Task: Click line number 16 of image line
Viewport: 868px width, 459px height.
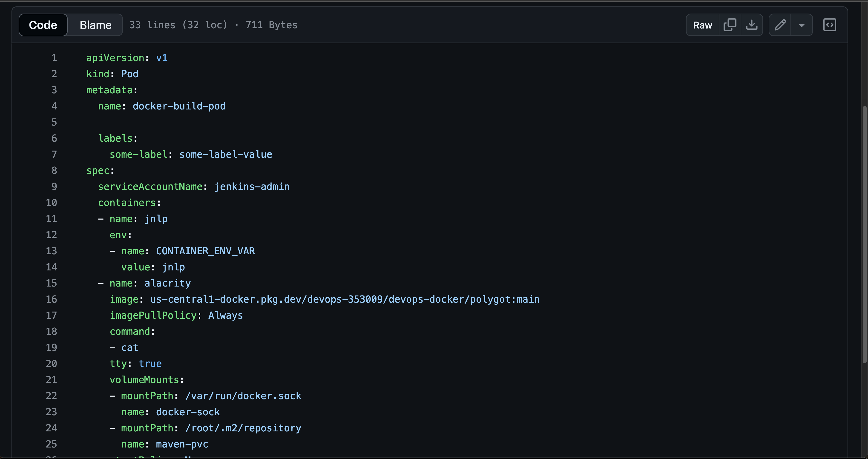Action: (52, 299)
